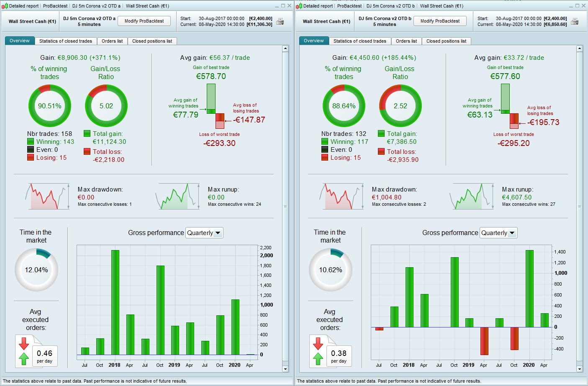The height and width of the screenshot is (386, 588).
Task: Click Modify ProBacktest button in left report
Action: pyautogui.click(x=144, y=21)
